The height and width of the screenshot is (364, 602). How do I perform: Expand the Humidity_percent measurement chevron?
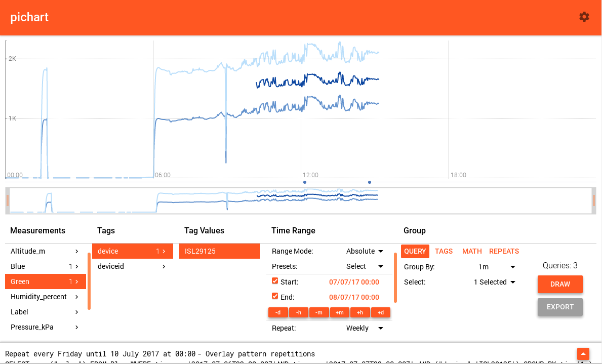(x=76, y=297)
